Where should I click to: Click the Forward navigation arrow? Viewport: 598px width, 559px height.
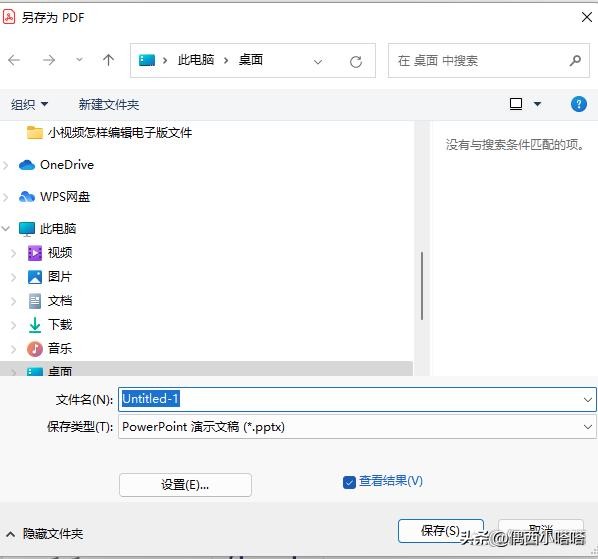coord(49,60)
